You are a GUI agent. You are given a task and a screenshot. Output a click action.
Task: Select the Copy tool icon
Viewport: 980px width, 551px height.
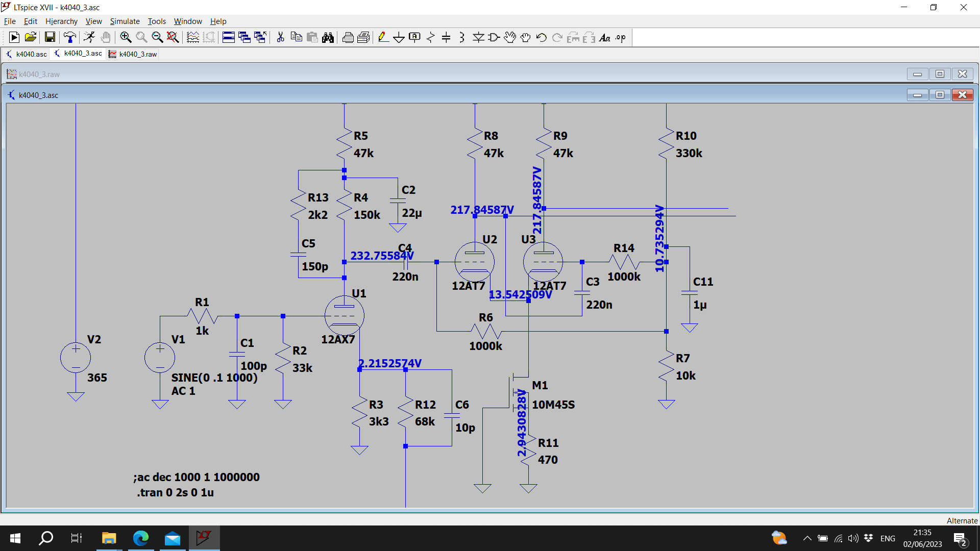296,37
